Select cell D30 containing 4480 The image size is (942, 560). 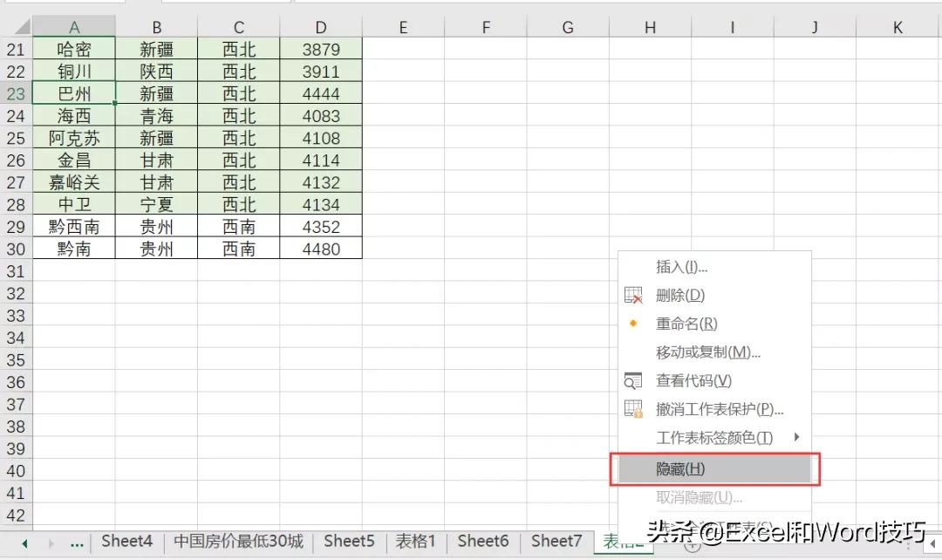pyautogui.click(x=321, y=249)
